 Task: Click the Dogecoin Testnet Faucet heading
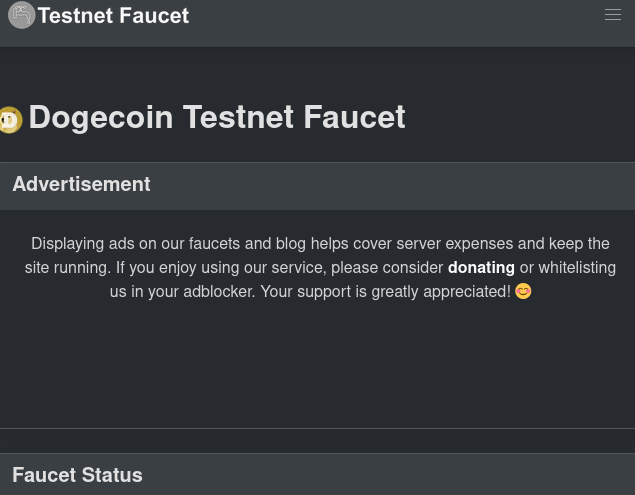click(217, 117)
